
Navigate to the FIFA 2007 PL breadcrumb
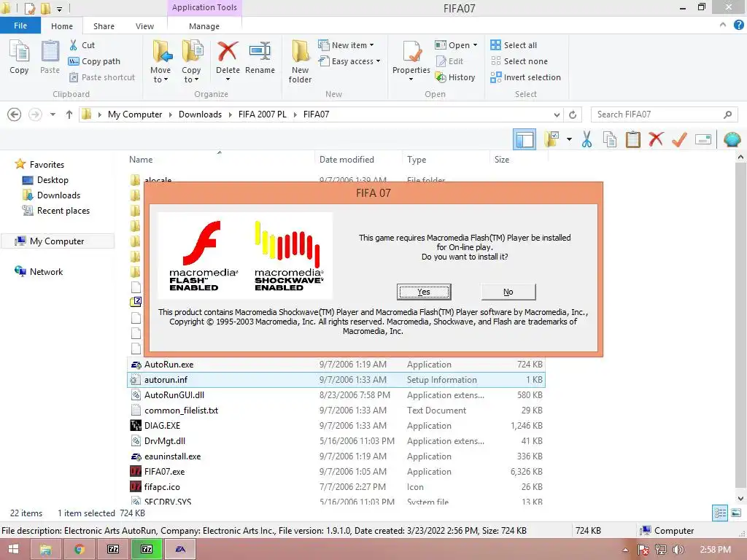263,114
